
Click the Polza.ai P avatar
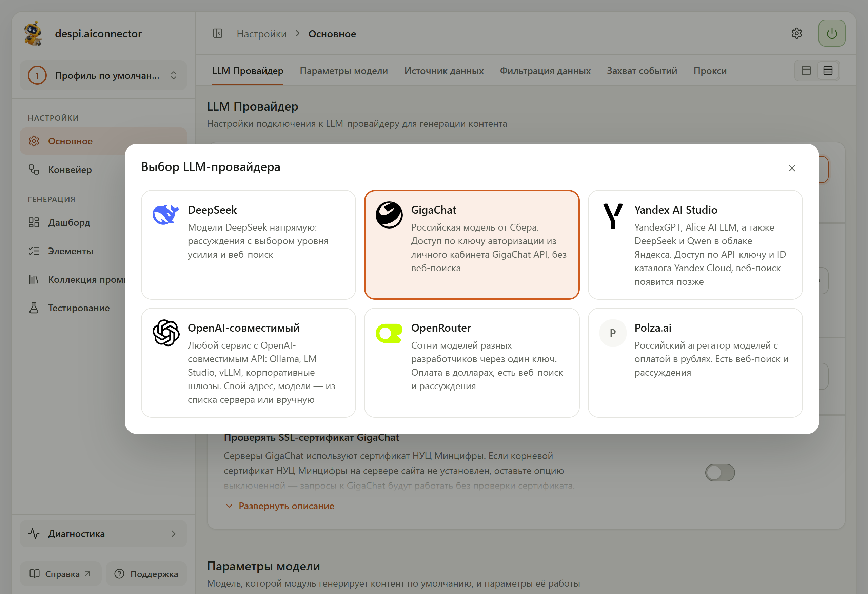(613, 333)
